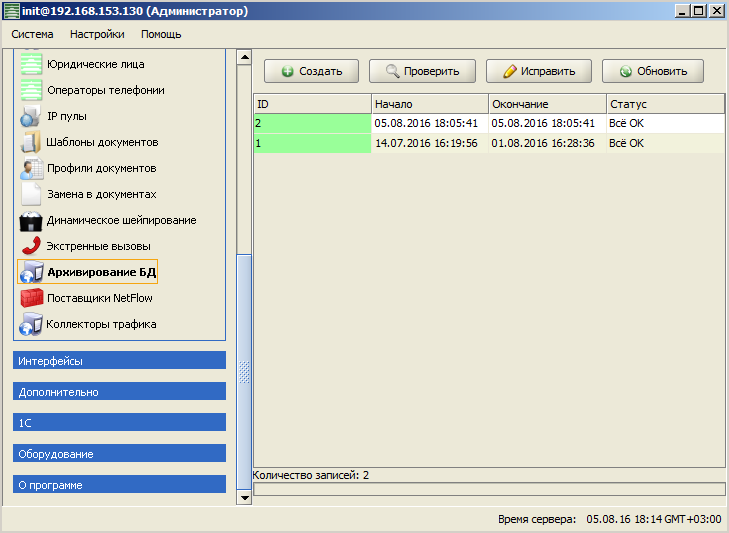Click start time 05.08.2016 18:05:41 in row 2
This screenshot has width=729, height=533.
point(426,123)
